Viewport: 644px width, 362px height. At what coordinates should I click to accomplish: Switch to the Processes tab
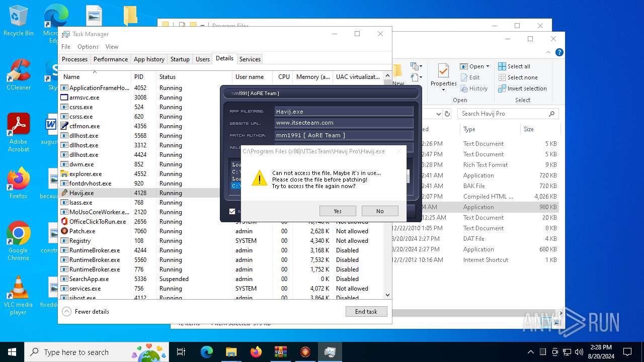click(x=74, y=59)
